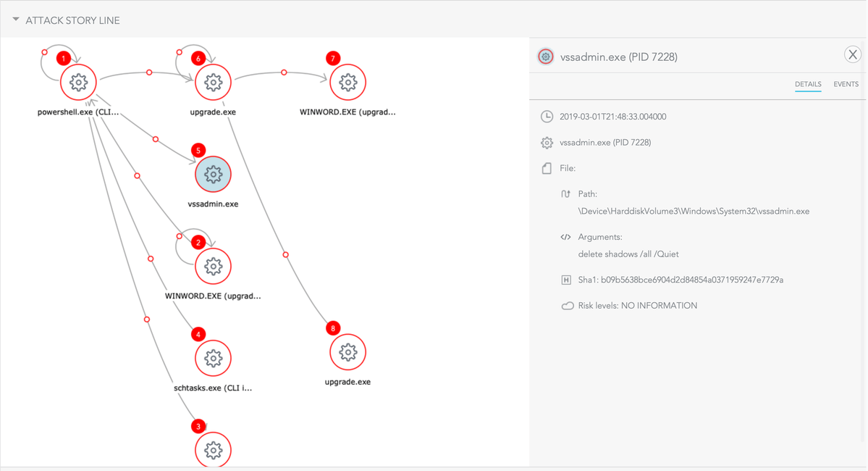Click the Arguments code icon
This screenshot has width=868, height=471.
(566, 237)
